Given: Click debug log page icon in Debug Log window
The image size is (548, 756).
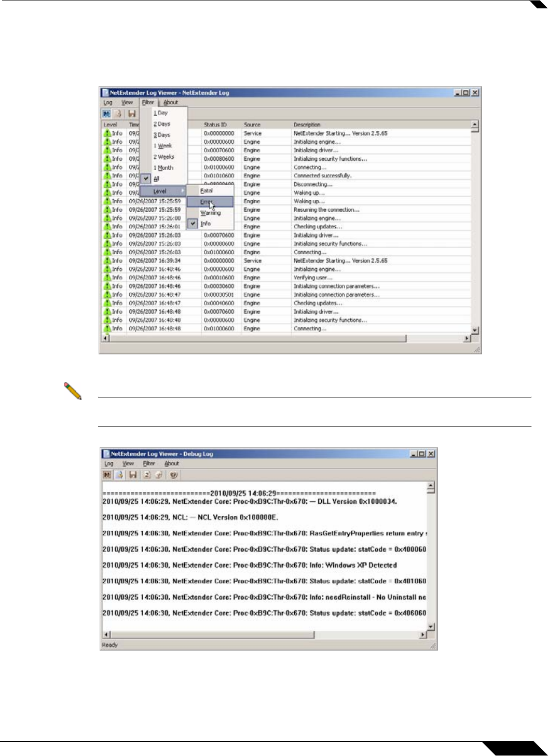Looking at the screenshot, I should pyautogui.click(x=119, y=475).
